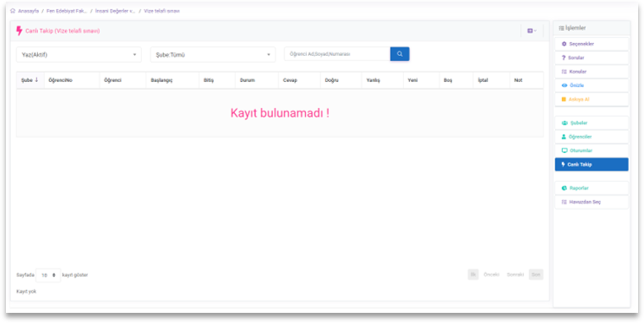Sort by the Durum column header
This screenshot has height=323, width=644.
pyautogui.click(x=257, y=80)
